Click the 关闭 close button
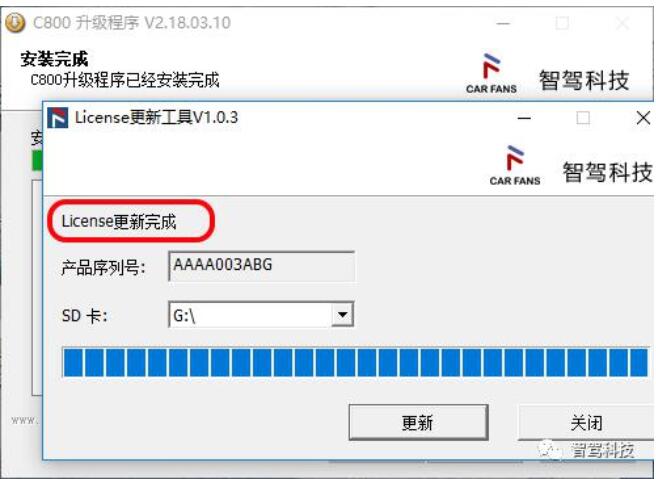Viewport: 656px width, 479px height. [586, 423]
